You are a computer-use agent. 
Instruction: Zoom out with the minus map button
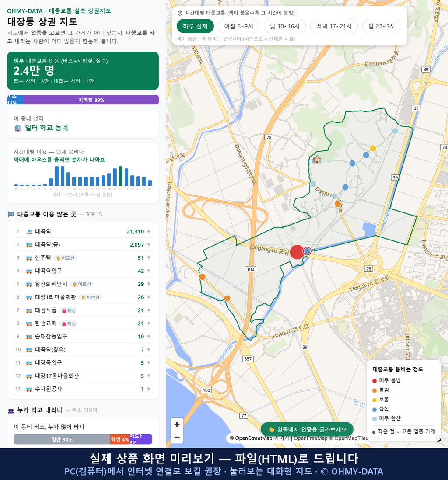coord(177,437)
